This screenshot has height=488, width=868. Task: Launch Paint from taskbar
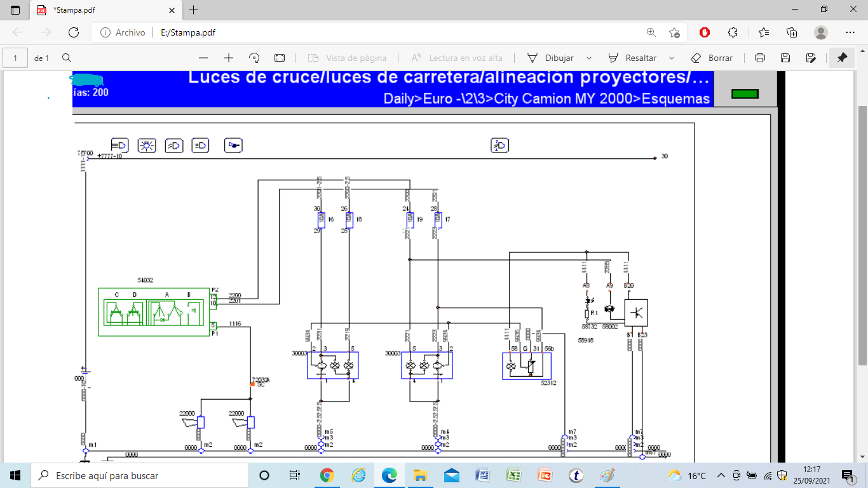607,475
